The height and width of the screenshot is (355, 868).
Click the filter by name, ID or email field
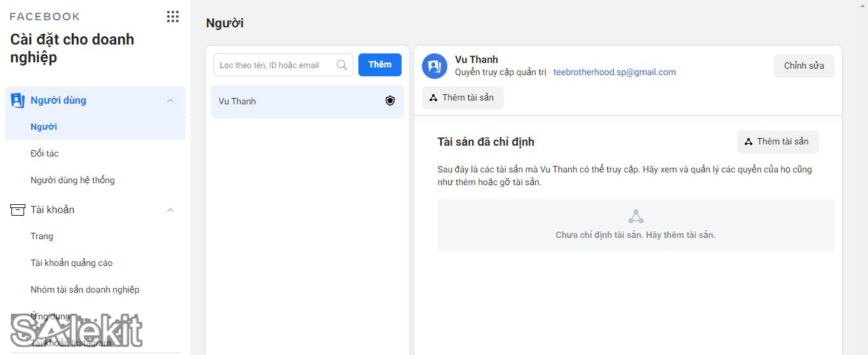(276, 65)
